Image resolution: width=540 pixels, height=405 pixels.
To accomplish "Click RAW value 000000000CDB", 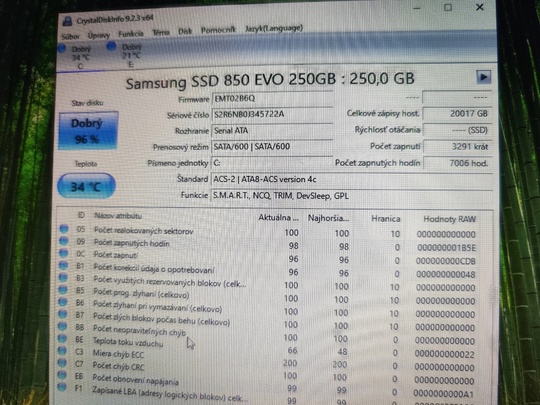I will pyautogui.click(x=446, y=261).
